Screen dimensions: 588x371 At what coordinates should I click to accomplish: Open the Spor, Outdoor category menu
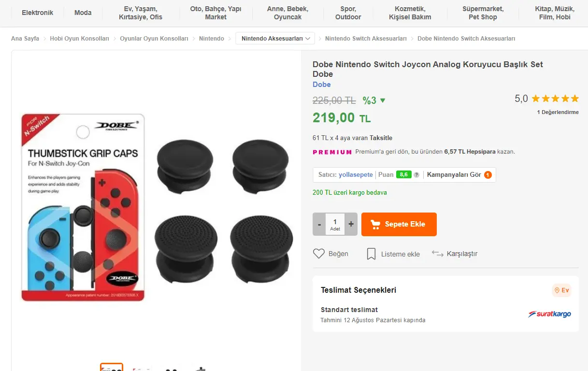pyautogui.click(x=348, y=13)
